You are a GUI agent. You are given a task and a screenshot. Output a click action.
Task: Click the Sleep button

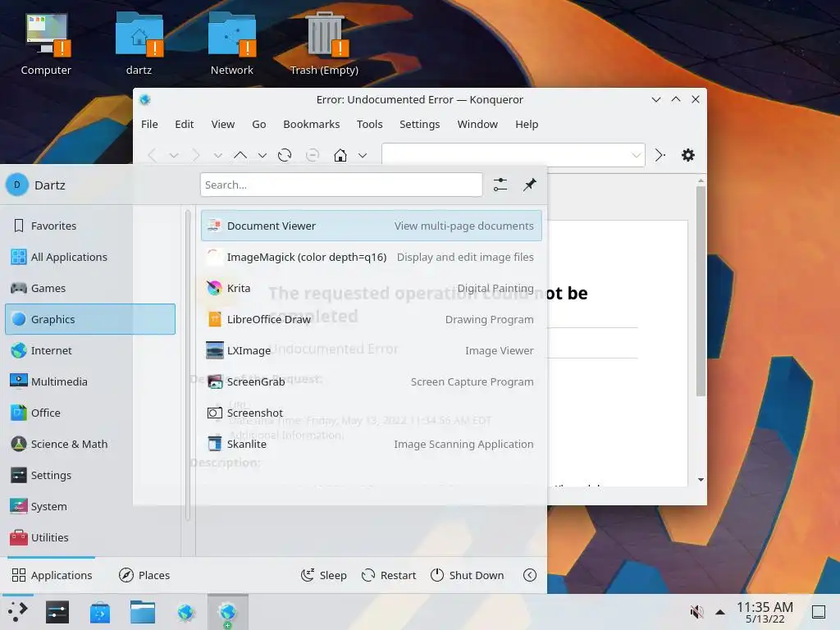pyautogui.click(x=323, y=575)
